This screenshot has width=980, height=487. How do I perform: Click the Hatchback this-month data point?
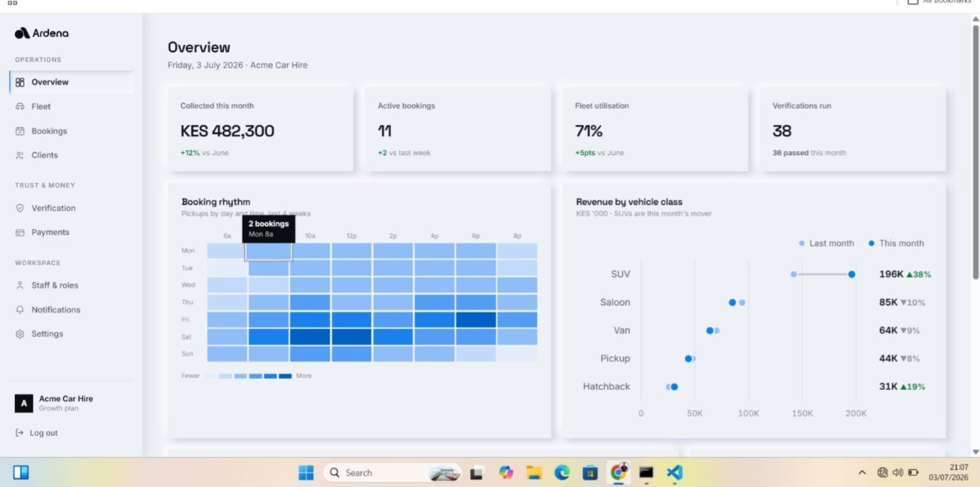coord(674,387)
